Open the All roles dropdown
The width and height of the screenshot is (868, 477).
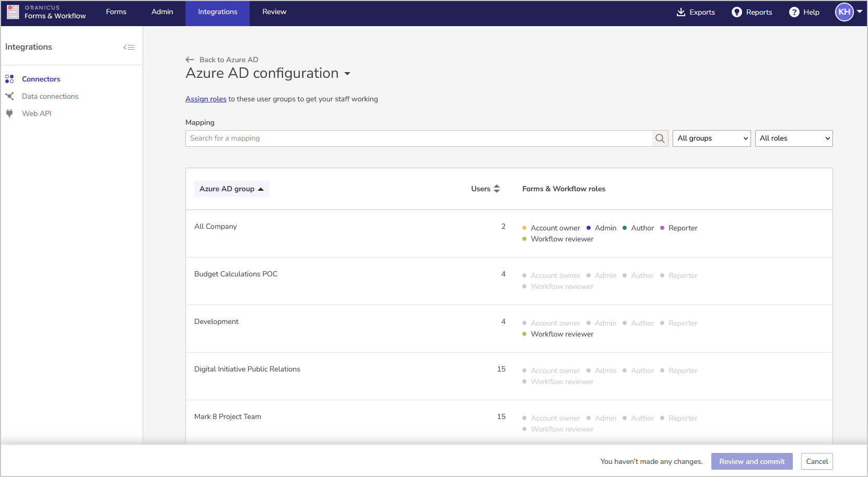[794, 138]
